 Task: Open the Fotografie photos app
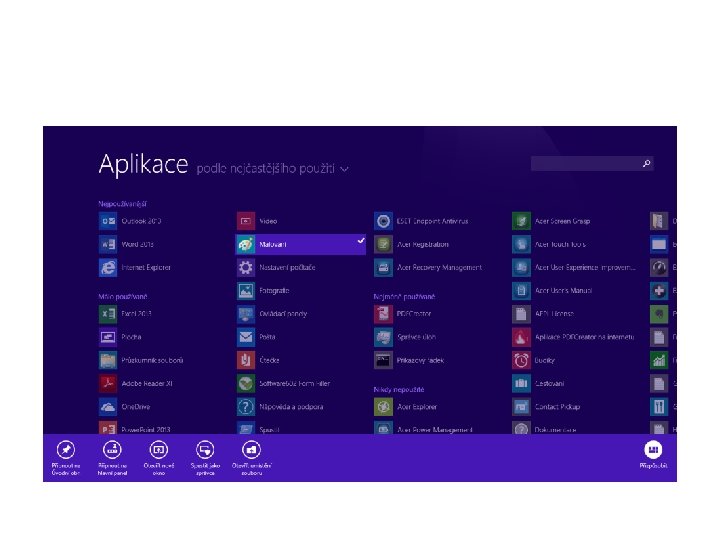coord(246,291)
